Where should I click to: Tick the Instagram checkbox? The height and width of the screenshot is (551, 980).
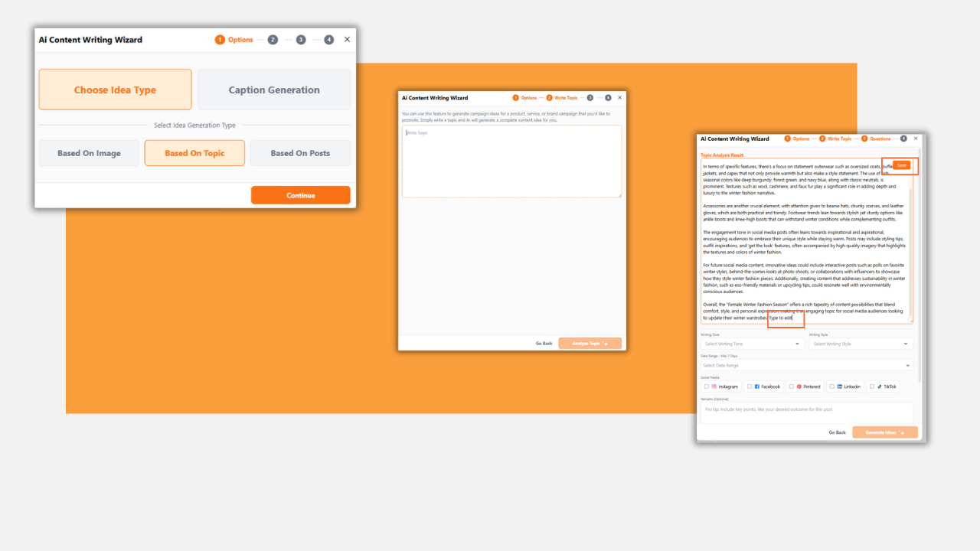(706, 386)
